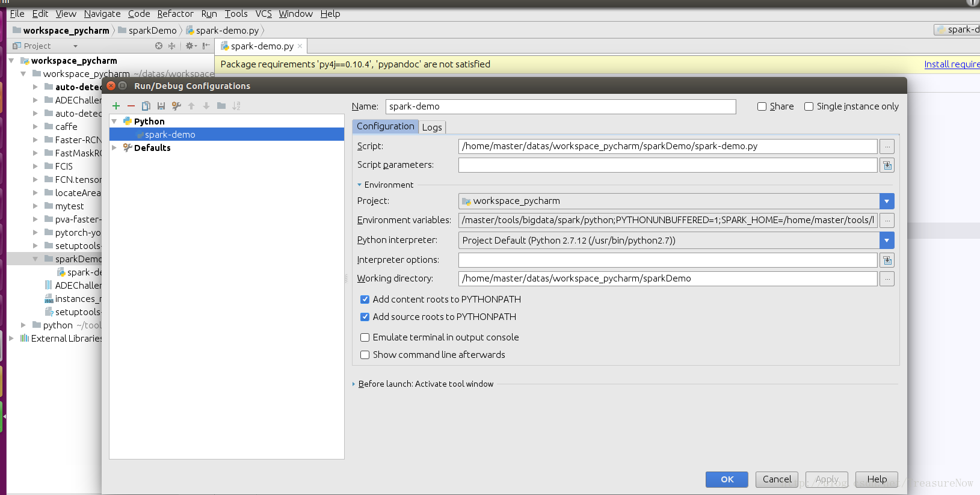Select spark-demo configuration in tree

point(227,135)
